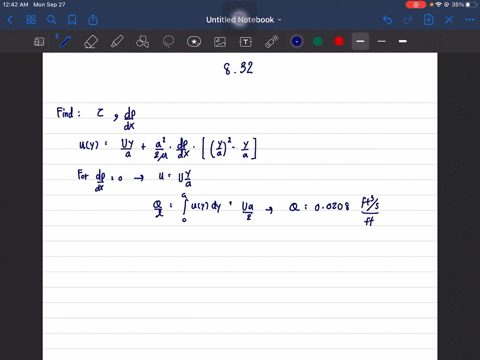This screenshot has width=480, height=360.
Task: Choose the green pen color
Action: [318, 41]
